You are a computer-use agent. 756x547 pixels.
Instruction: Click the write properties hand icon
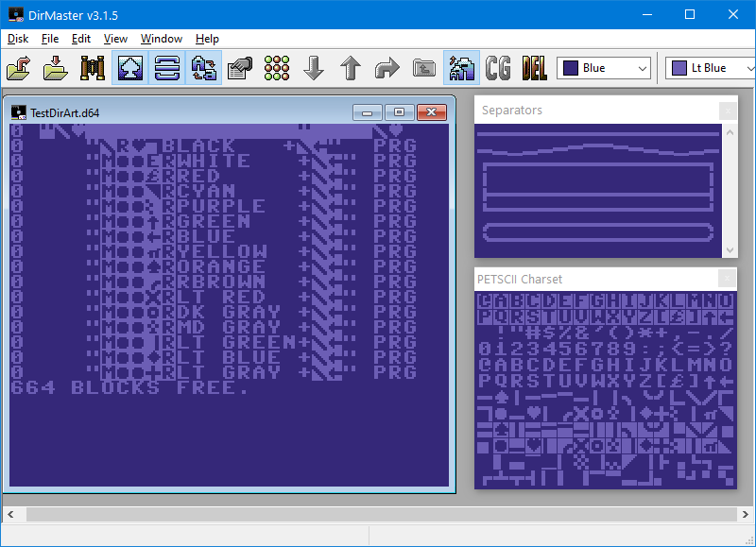tap(240, 68)
